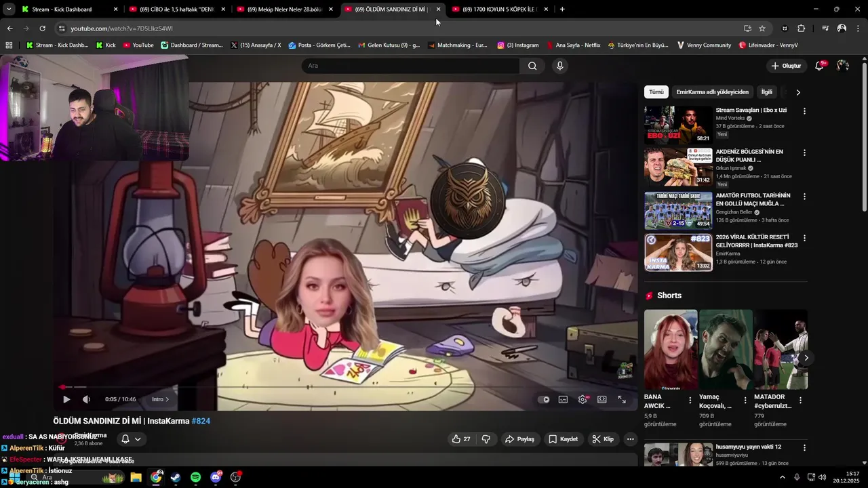Save the video with Kaydet button
Image resolution: width=868 pixels, height=488 pixels.
click(x=564, y=439)
